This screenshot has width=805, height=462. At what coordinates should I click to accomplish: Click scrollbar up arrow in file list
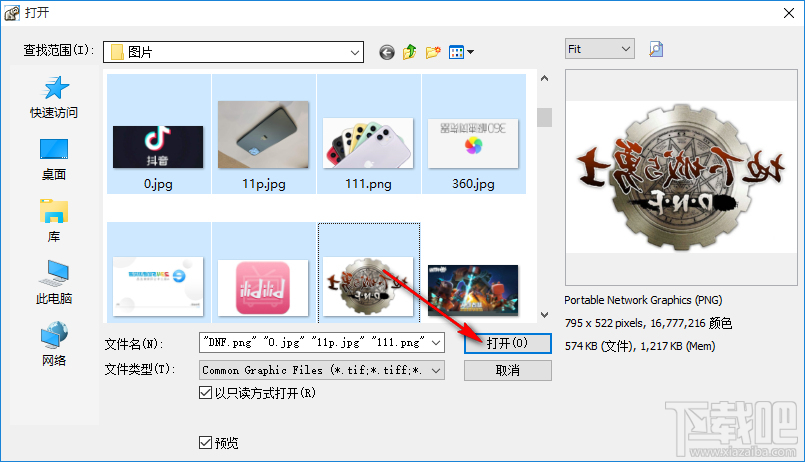[x=544, y=79]
